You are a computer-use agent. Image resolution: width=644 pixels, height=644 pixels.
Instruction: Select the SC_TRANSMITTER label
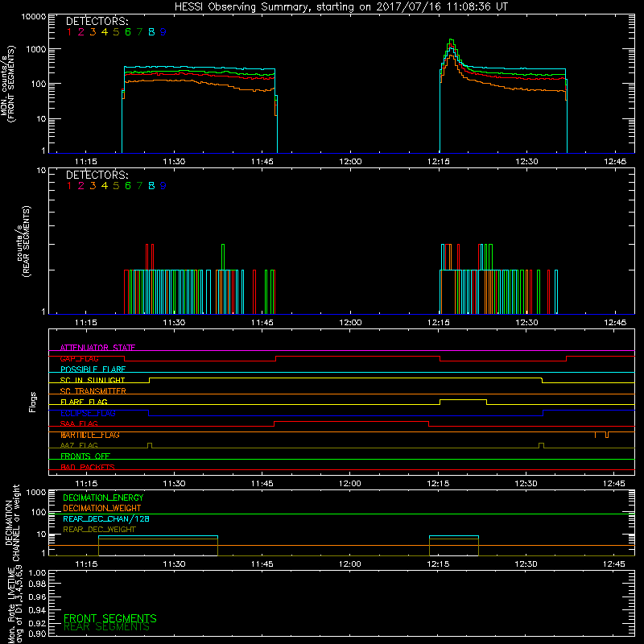(93, 390)
